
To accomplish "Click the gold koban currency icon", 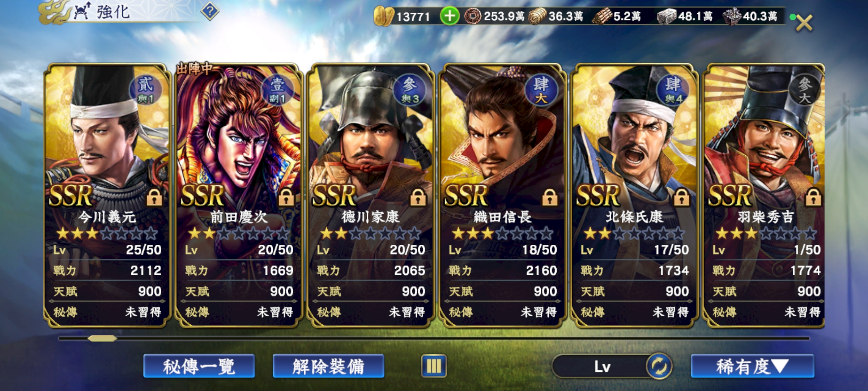I will pyautogui.click(x=383, y=16).
